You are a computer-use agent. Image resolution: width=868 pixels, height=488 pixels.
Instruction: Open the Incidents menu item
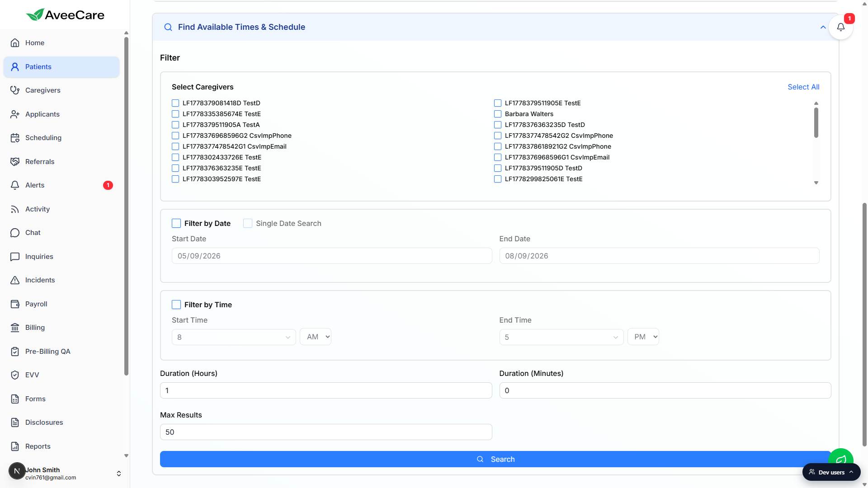[61, 280]
